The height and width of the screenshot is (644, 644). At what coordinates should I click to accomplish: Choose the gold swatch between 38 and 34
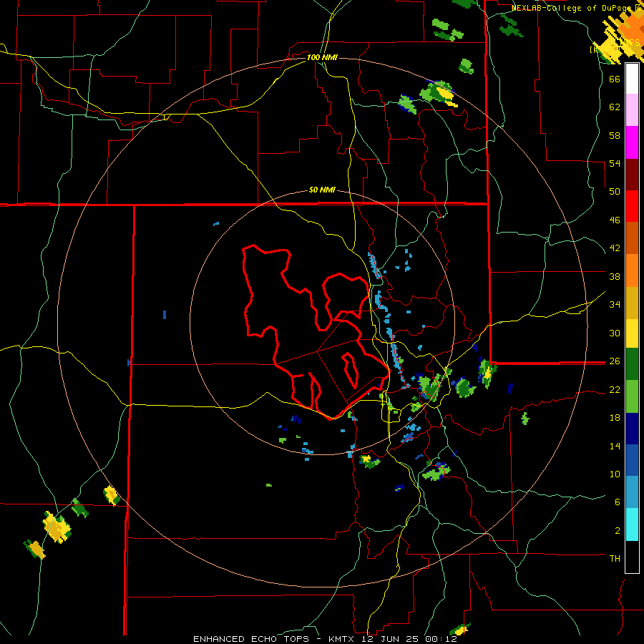tap(632, 303)
